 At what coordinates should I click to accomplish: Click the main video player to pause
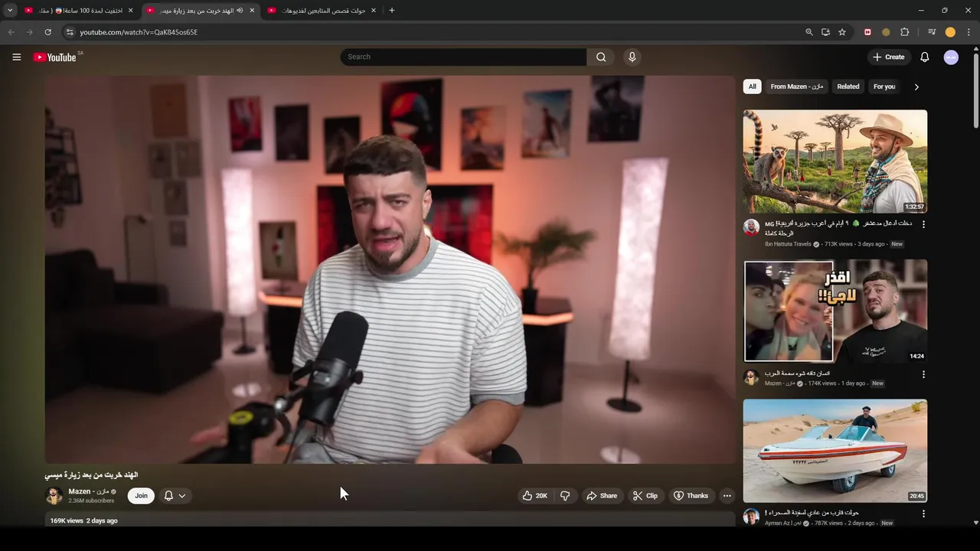tap(390, 269)
